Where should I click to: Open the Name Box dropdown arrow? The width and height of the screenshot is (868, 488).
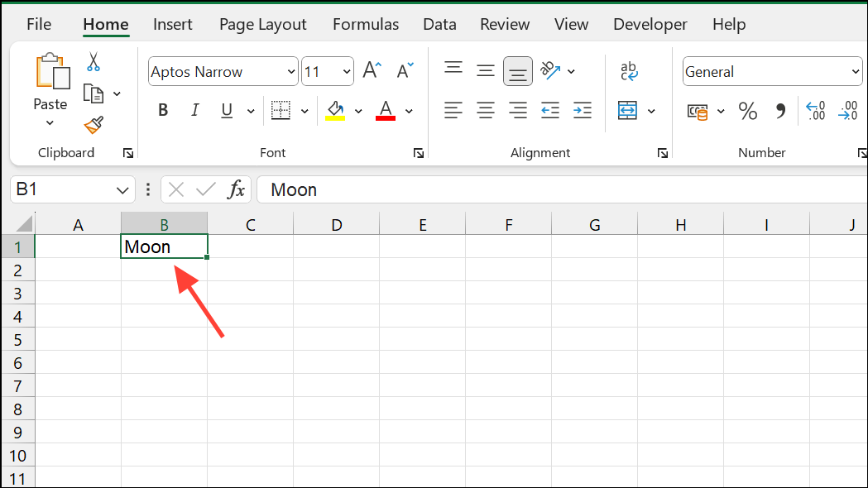coord(122,190)
